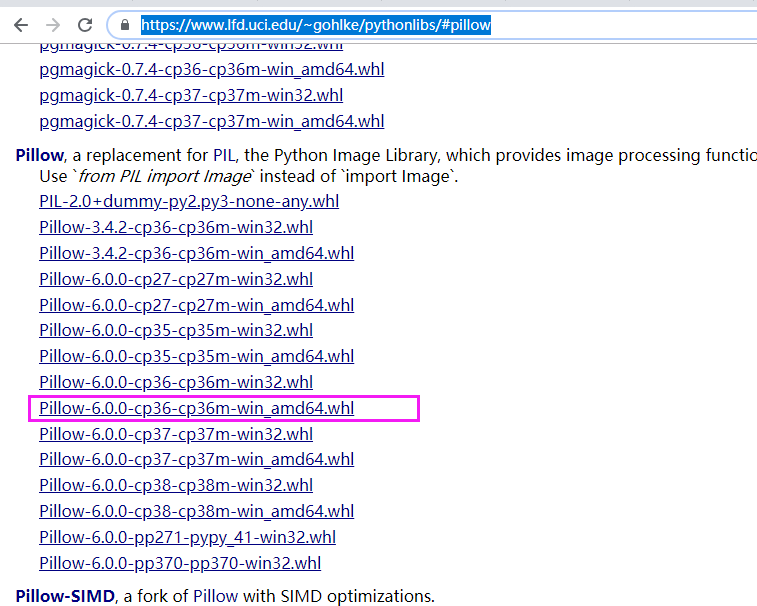This screenshot has width=757, height=606.
Task: Download Pillow-6.0.0-cp27-cp27m-win32.whl
Action: click(176, 279)
